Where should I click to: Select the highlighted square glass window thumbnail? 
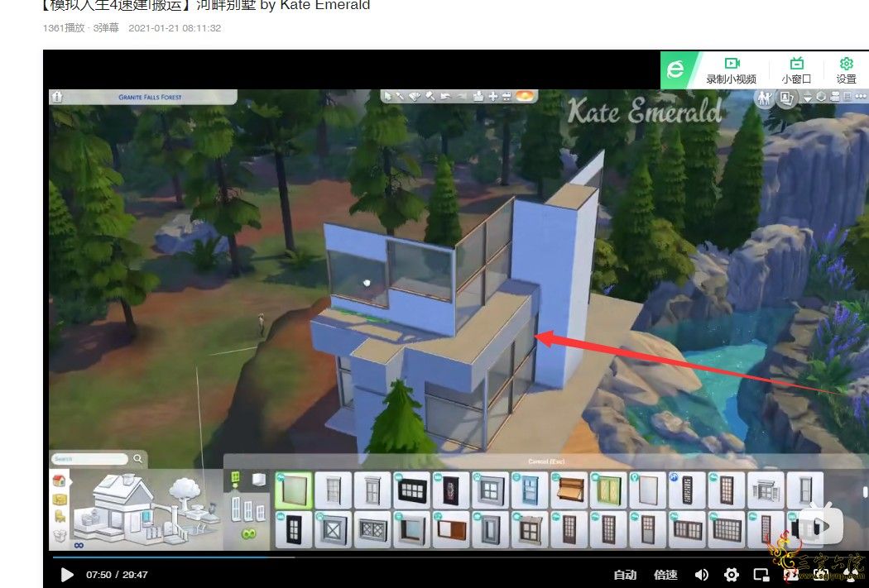[x=294, y=491]
